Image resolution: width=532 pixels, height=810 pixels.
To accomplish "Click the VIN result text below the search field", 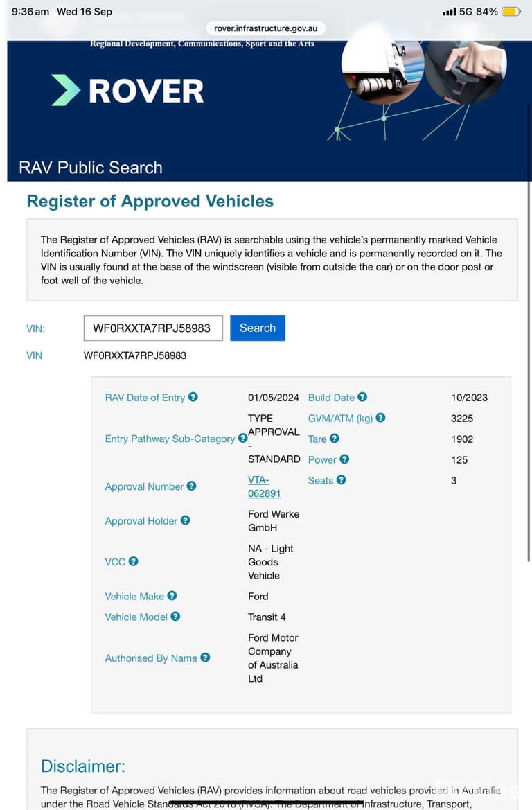I will (135, 355).
